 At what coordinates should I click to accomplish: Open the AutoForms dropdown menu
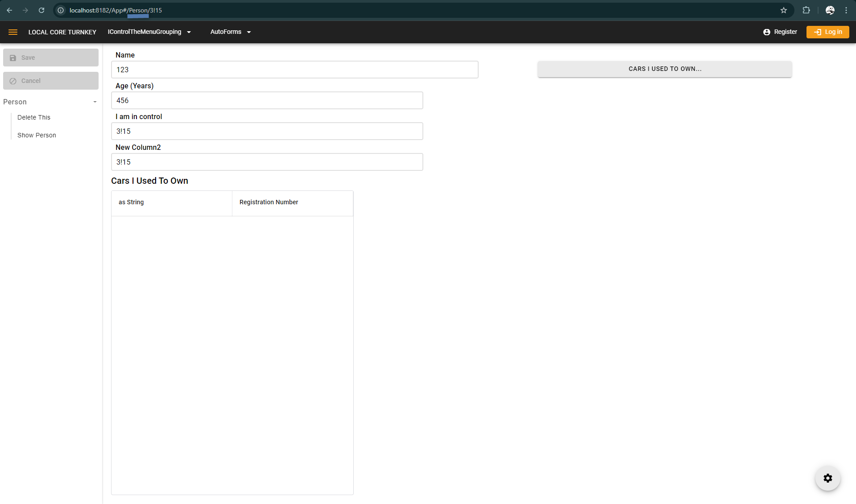pos(231,32)
